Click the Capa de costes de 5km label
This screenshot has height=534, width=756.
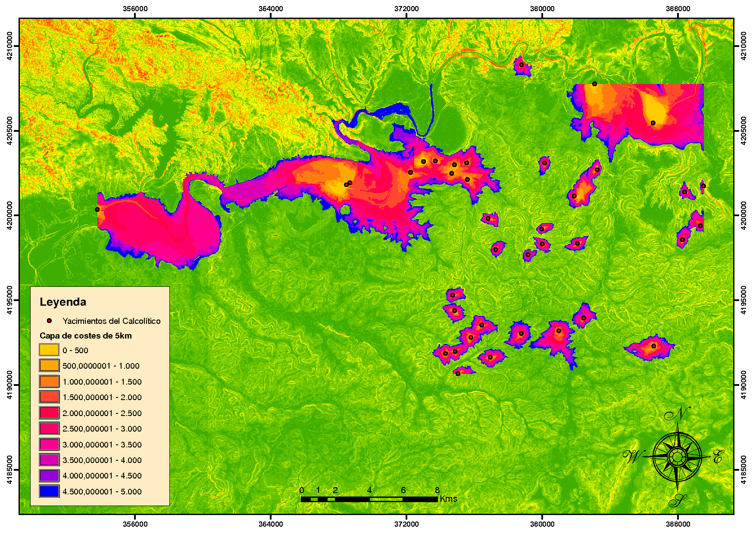click(86, 335)
